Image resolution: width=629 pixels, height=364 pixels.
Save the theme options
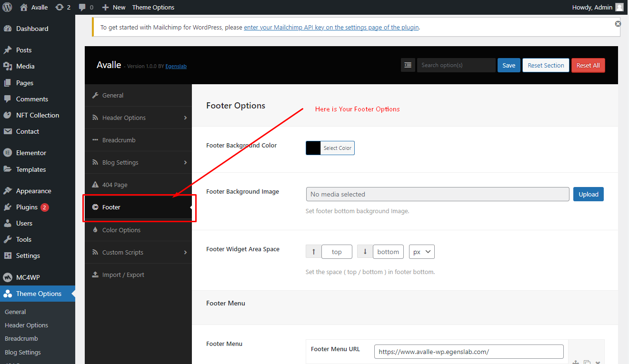click(x=509, y=65)
